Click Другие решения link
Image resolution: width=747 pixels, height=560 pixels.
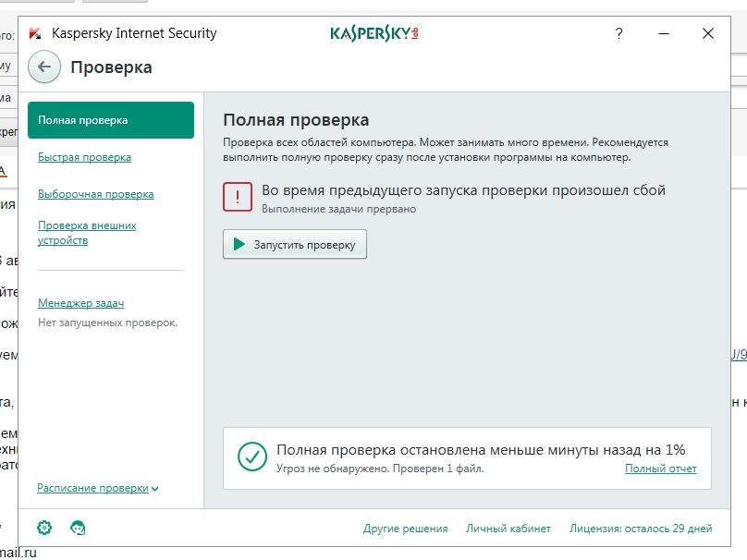406,529
